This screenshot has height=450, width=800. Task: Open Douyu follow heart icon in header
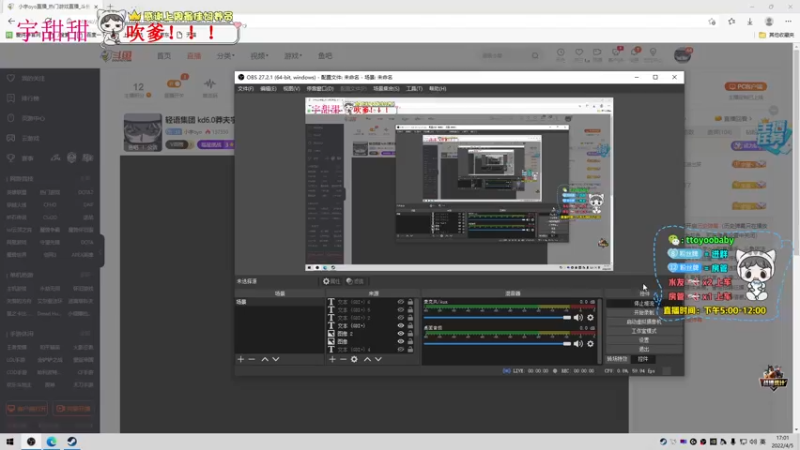579,53
